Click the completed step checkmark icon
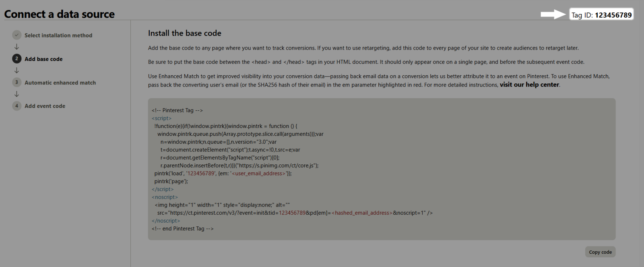The width and height of the screenshot is (644, 267). tap(17, 35)
